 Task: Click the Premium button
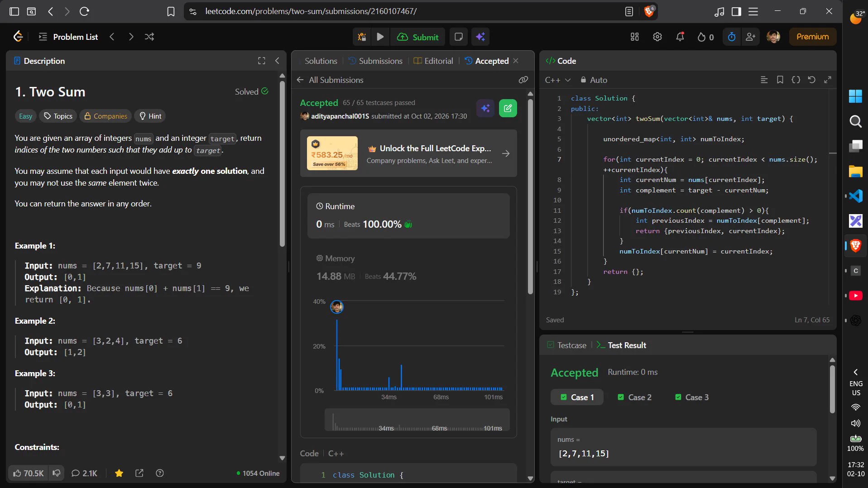coord(813,37)
